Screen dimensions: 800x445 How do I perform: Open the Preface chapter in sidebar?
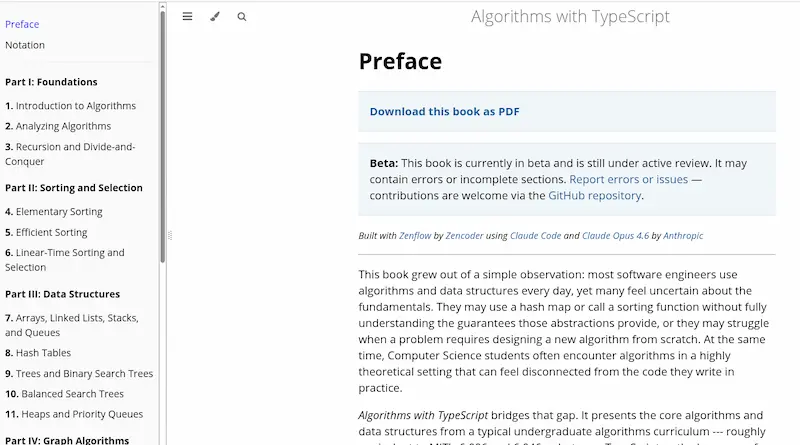pos(22,24)
